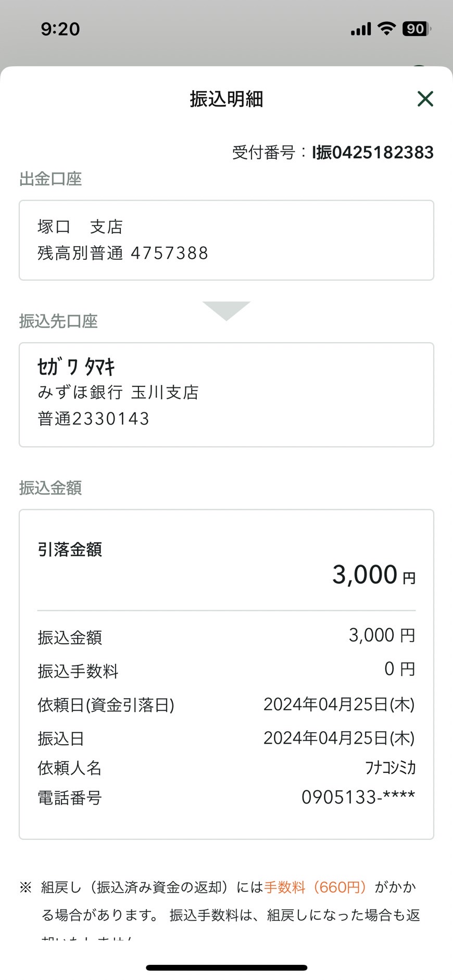
Task: Tap the 振込手数料 0 円 row
Action: [227, 670]
